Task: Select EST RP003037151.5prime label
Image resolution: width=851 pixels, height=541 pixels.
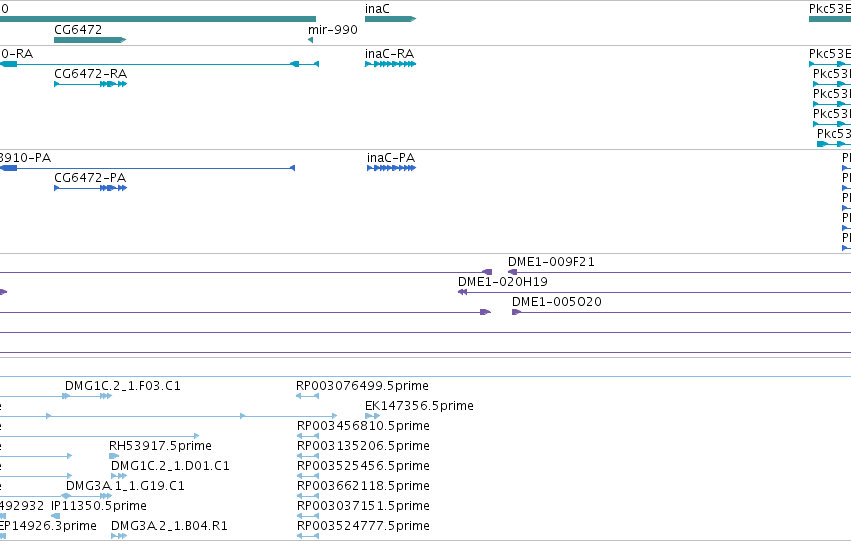Action: tap(363, 506)
